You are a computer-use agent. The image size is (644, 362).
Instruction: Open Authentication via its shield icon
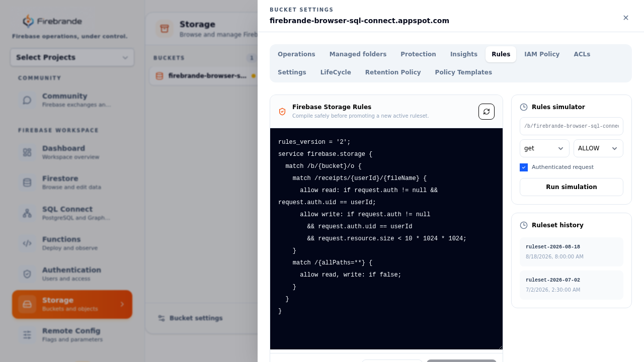(x=27, y=274)
